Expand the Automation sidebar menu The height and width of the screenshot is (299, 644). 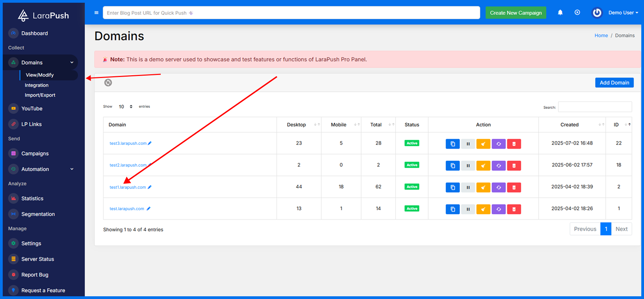pyautogui.click(x=41, y=169)
